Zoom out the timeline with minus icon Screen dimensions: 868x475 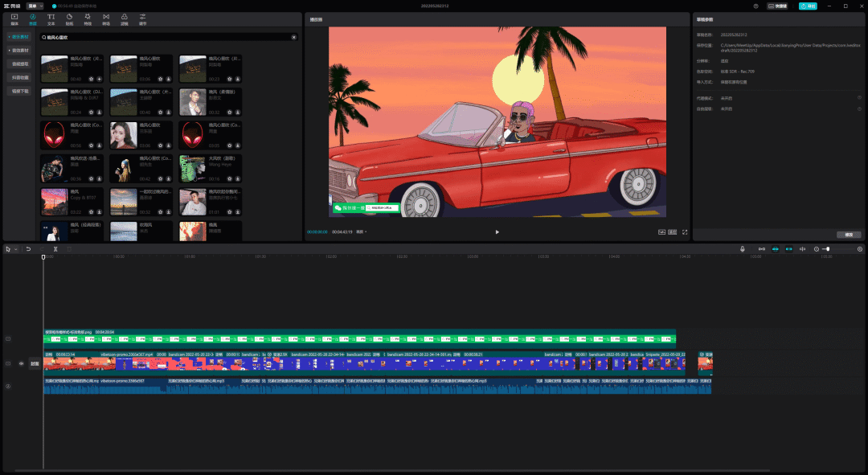click(x=817, y=249)
